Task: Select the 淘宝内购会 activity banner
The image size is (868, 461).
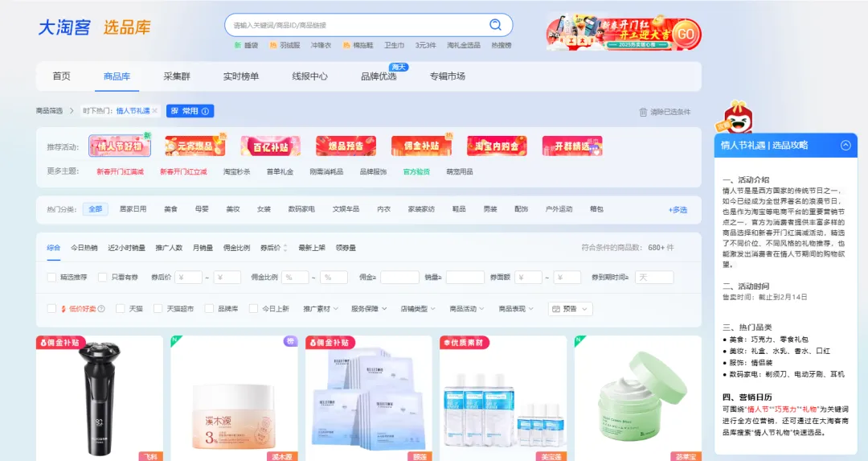Action: point(497,146)
